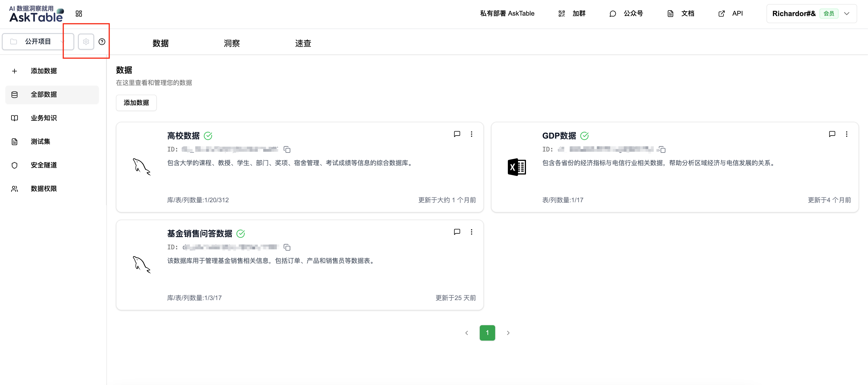Open the 公开项目 project dropdown
Image resolution: width=868 pixels, height=385 pixels.
click(37, 41)
